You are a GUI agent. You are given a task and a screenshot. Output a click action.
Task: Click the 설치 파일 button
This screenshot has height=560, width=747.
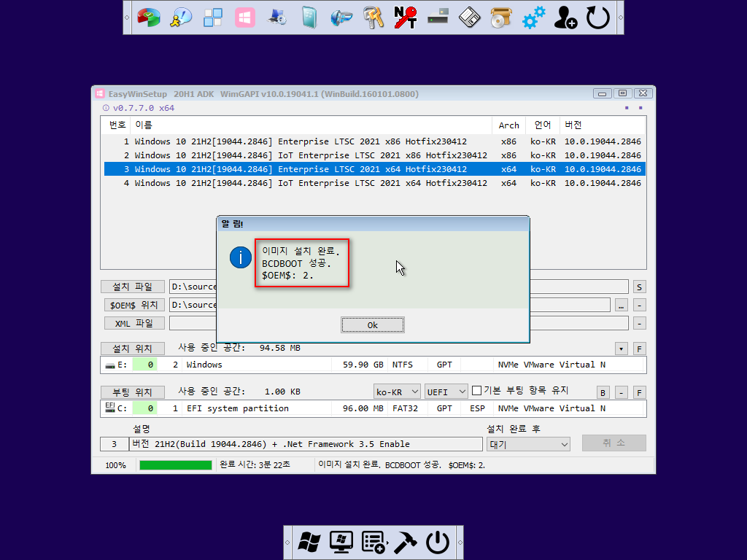coord(133,287)
